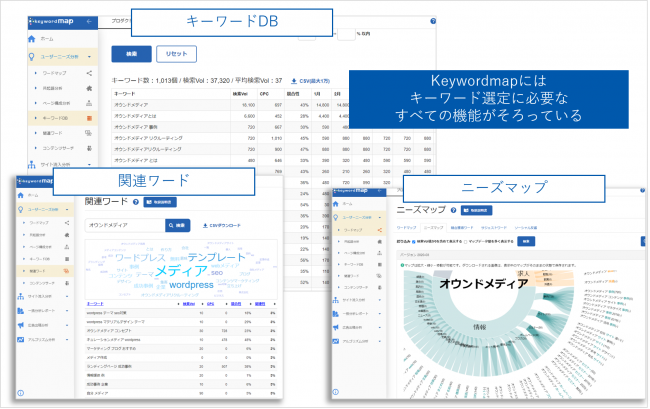The image size is (650, 409).
Task: Collapse the sidebar with the back arrow in Keyword DB panel
Action: pos(89,21)
